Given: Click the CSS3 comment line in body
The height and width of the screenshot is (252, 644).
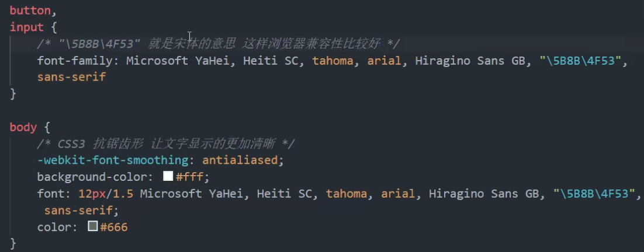Looking at the screenshot, I should [166, 144].
